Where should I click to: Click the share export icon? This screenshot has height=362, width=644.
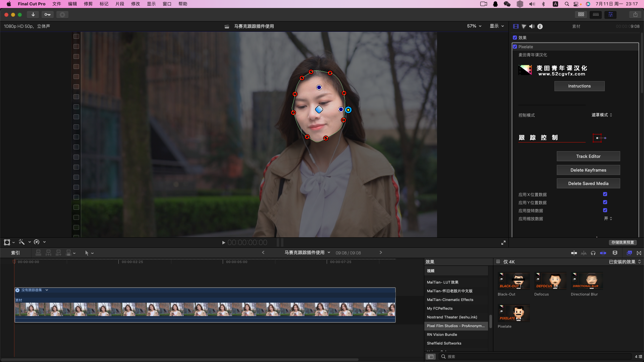point(635,14)
